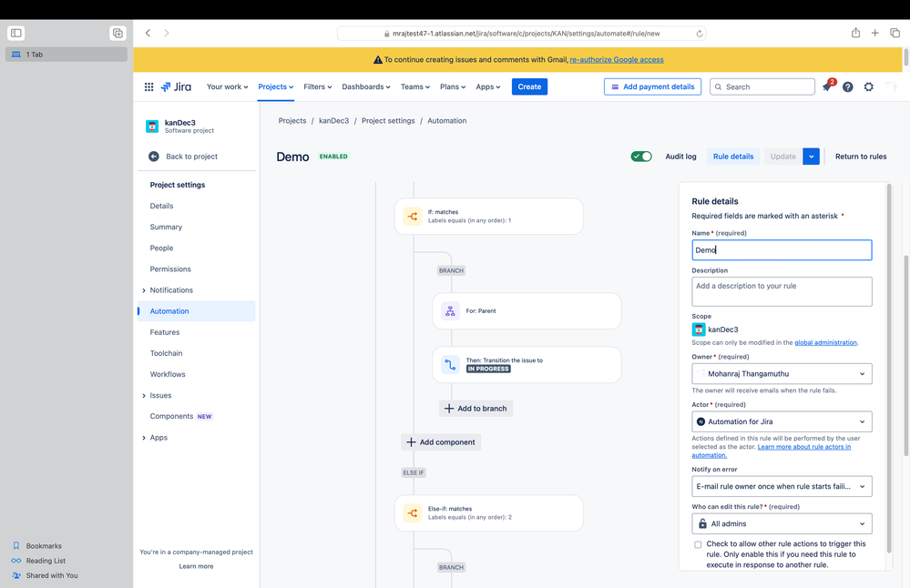
Task: Click the rule Name input field
Action: coord(782,250)
